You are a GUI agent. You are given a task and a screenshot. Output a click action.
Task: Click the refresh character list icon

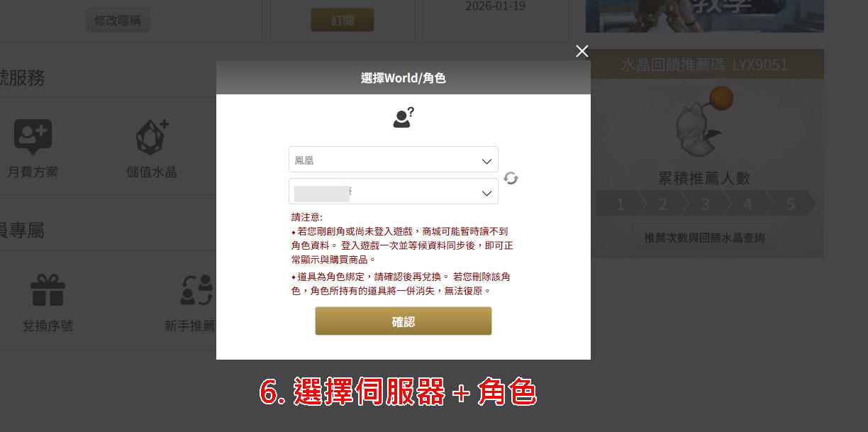tap(511, 179)
